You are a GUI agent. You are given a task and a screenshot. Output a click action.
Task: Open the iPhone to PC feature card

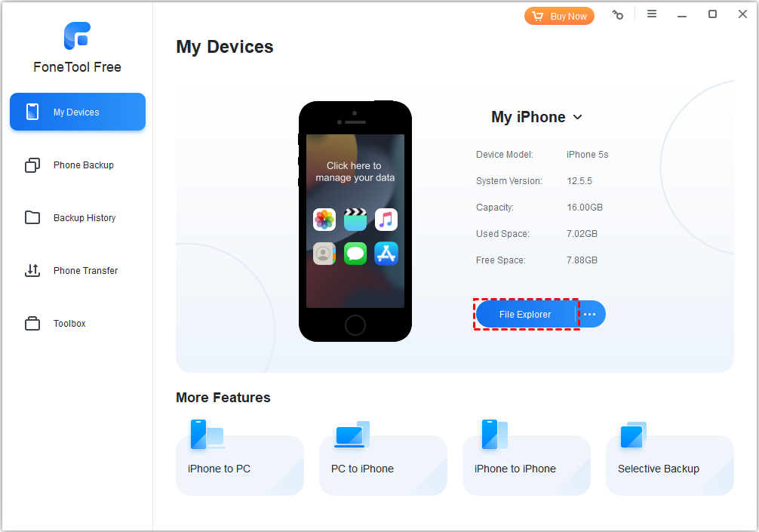[x=240, y=457]
